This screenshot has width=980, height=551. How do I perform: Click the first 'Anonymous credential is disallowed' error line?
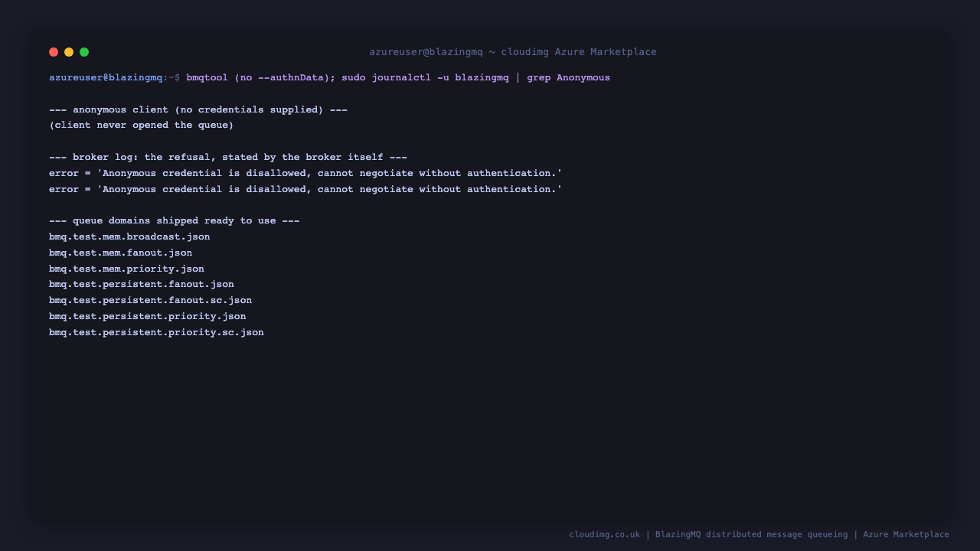(x=305, y=174)
